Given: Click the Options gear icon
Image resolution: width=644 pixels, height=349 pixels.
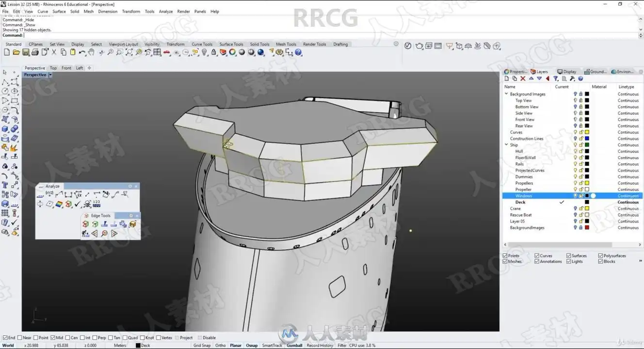Looking at the screenshot, I should 279,52.
